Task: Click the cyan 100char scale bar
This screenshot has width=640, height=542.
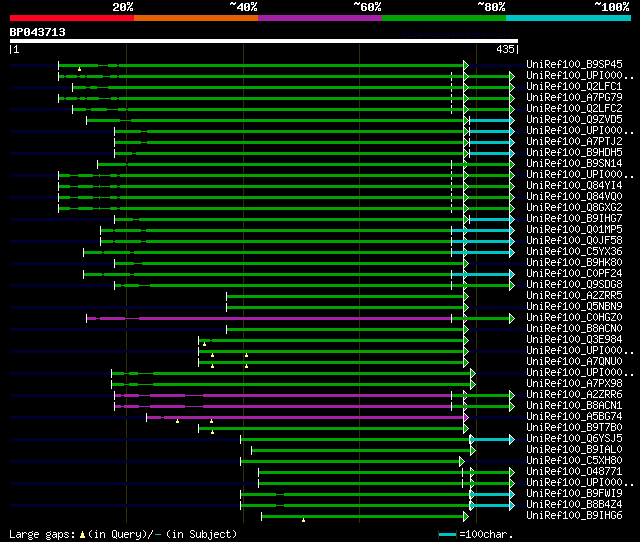Action: pyautogui.click(x=447, y=534)
